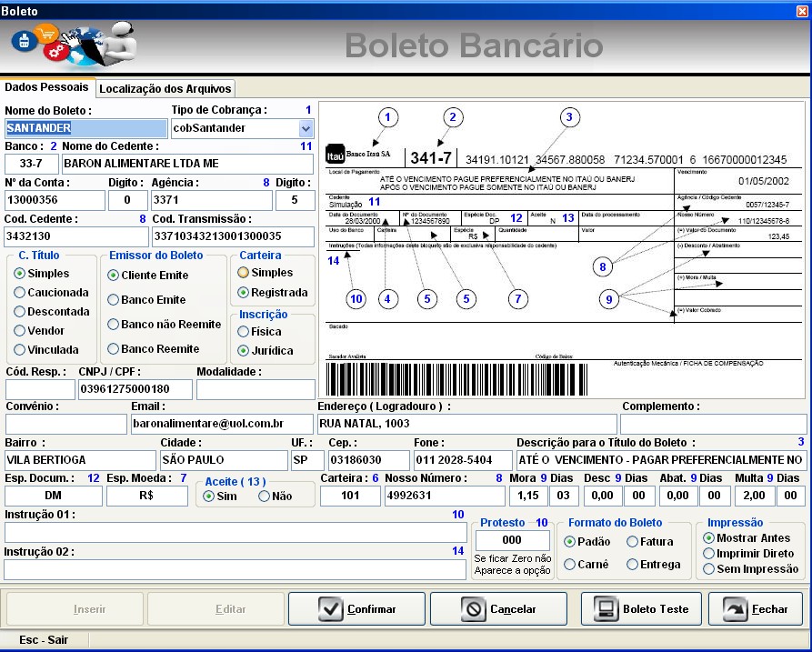812x652 pixels.
Task: Click the Nome do Cedente field
Action: (188, 165)
